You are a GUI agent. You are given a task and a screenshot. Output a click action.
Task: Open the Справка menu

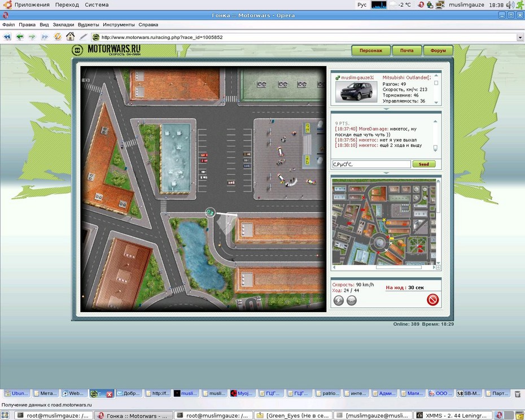tap(148, 25)
